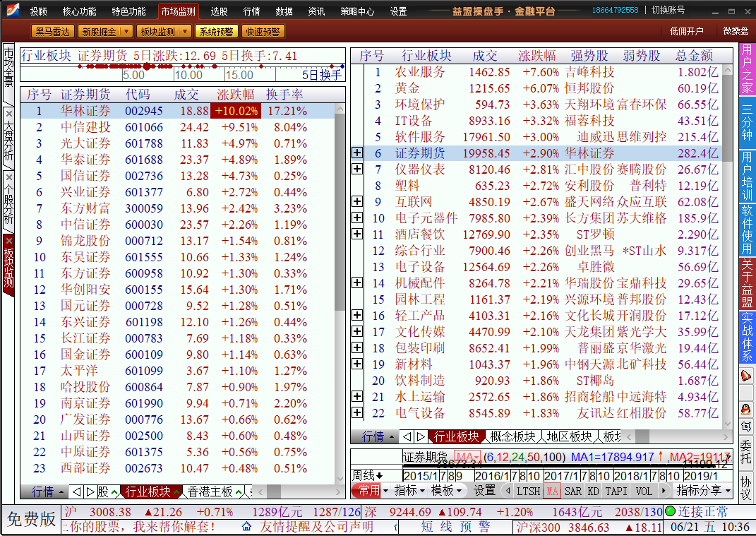This screenshot has height=536, width=756.
Task: Open the QQ penguin customer service icon
Action: pos(746,410)
